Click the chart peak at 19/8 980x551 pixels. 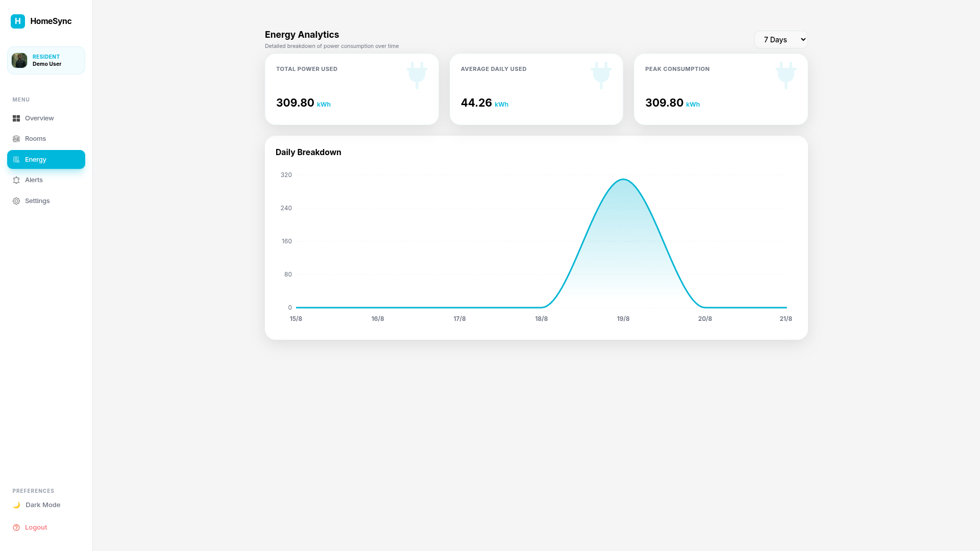click(623, 179)
